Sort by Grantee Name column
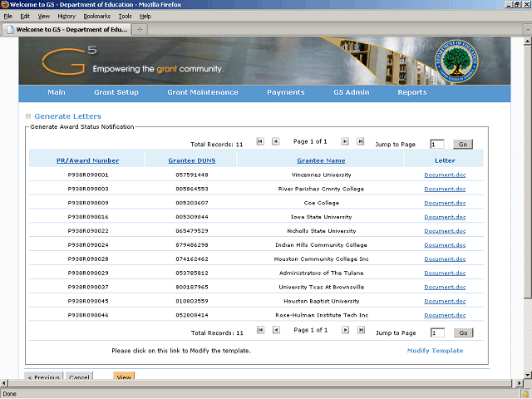Image resolution: width=532 pixels, height=399 pixels. click(322, 160)
